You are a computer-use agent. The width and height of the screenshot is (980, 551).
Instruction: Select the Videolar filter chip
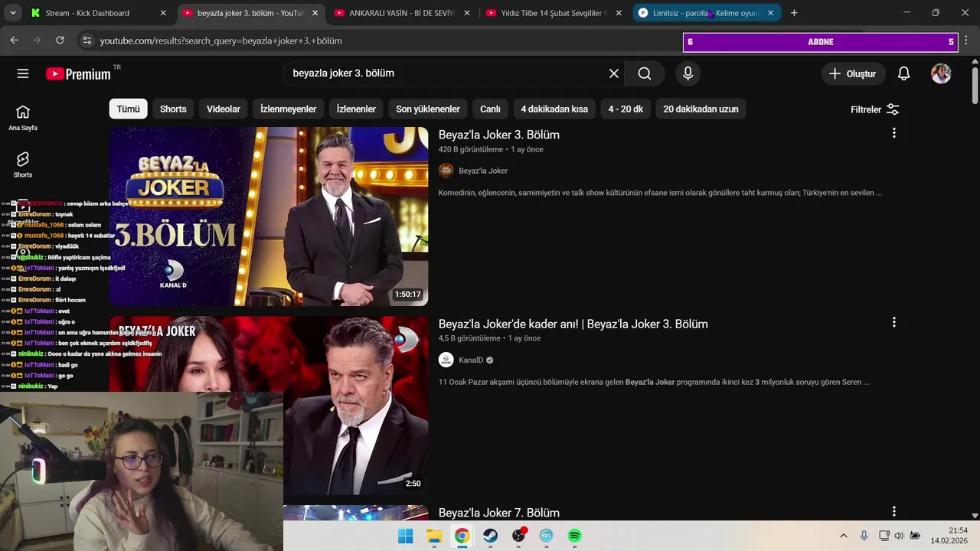point(224,109)
